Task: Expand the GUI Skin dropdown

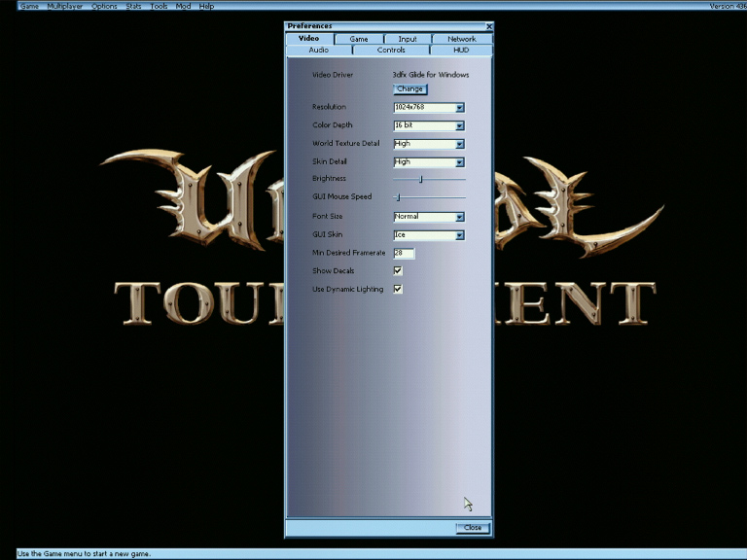Action: (x=460, y=235)
